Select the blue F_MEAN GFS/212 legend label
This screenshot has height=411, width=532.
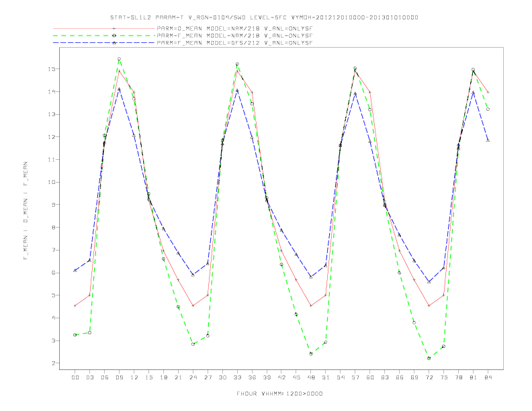[x=234, y=43]
